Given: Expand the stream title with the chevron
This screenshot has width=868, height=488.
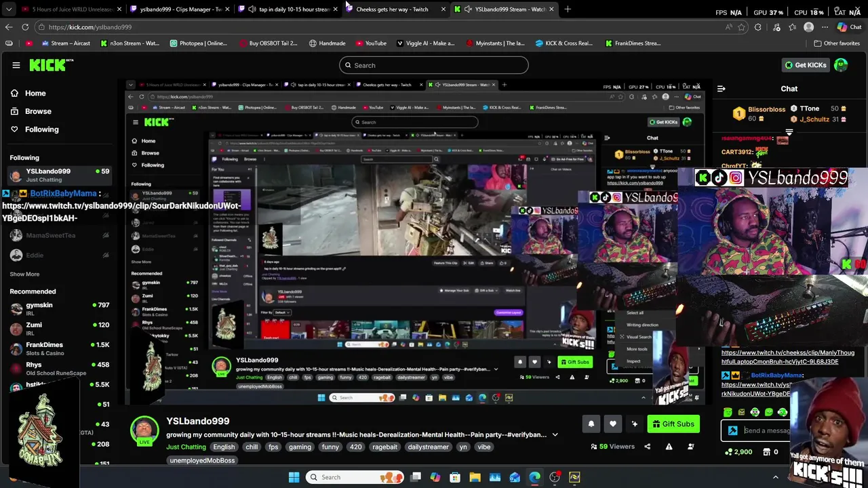Looking at the screenshot, I should (x=555, y=435).
